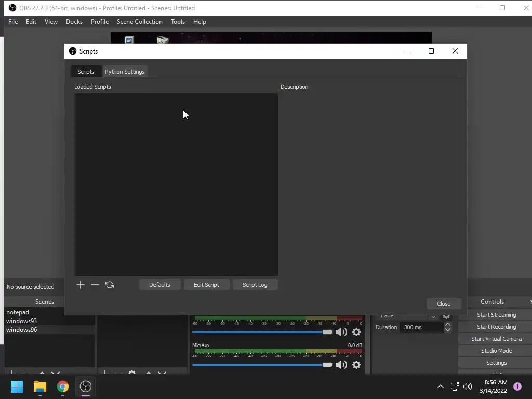Open the File menu

(x=13, y=22)
